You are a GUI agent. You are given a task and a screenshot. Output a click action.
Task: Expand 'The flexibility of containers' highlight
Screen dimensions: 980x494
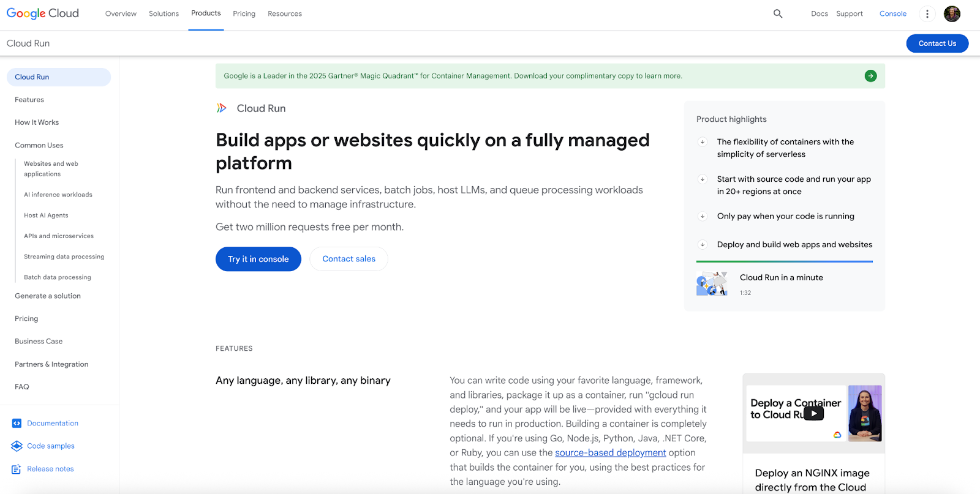[x=703, y=142]
